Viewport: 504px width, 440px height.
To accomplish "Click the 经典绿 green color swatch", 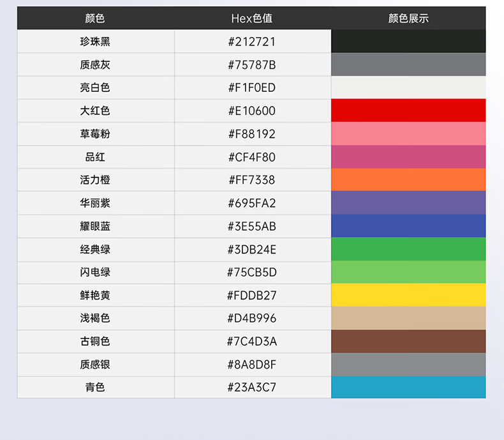I will click(408, 249).
